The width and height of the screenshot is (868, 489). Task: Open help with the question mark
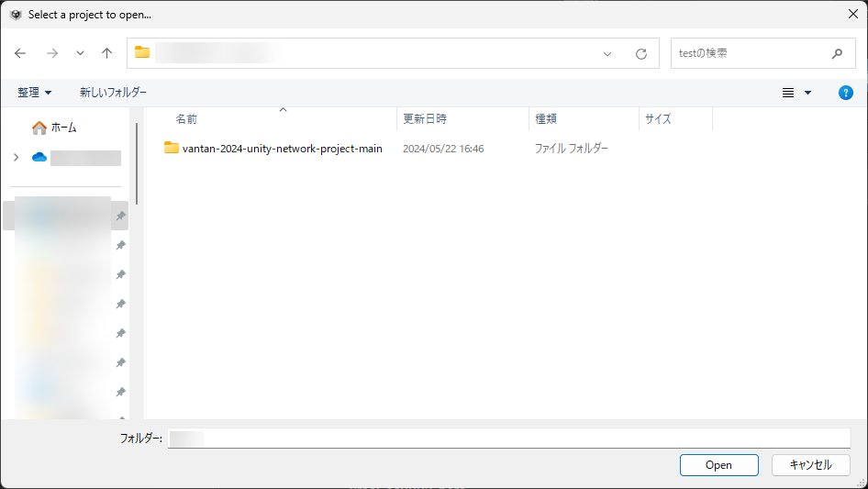coord(845,93)
